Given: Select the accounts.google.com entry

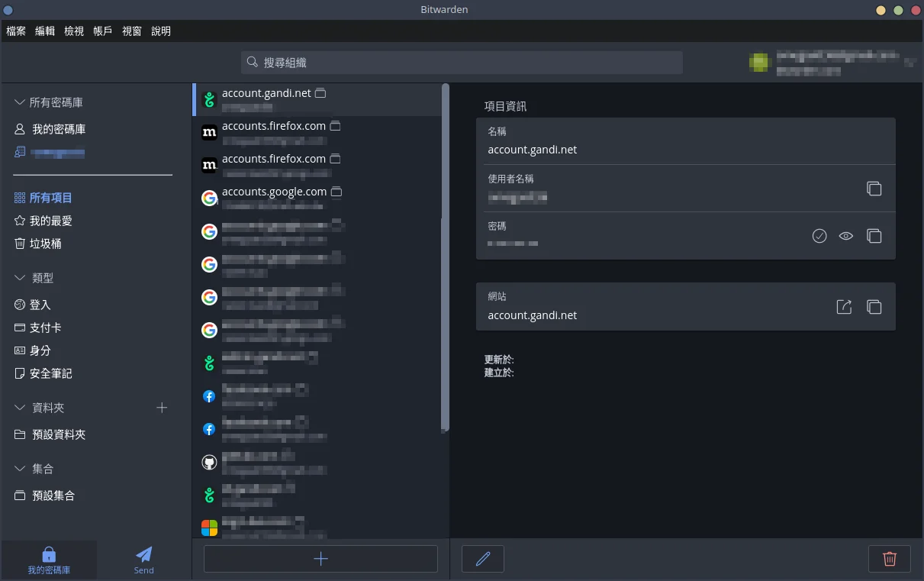Looking at the screenshot, I should pos(317,198).
